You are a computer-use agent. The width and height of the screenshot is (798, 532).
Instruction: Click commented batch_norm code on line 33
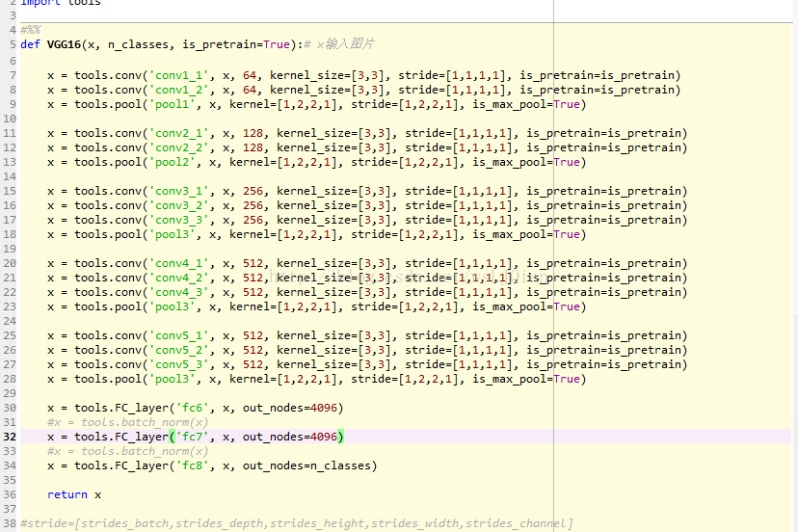tap(128, 452)
